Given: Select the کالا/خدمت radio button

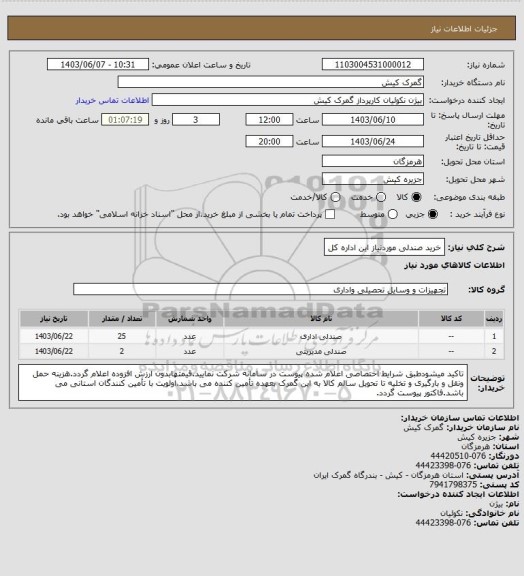Looking at the screenshot, I should 335,197.
